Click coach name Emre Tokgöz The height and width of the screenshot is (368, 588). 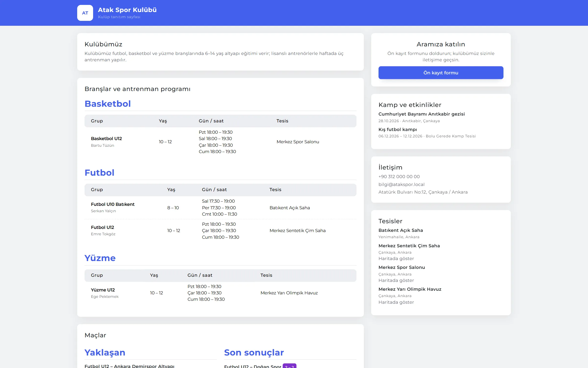[x=103, y=234]
